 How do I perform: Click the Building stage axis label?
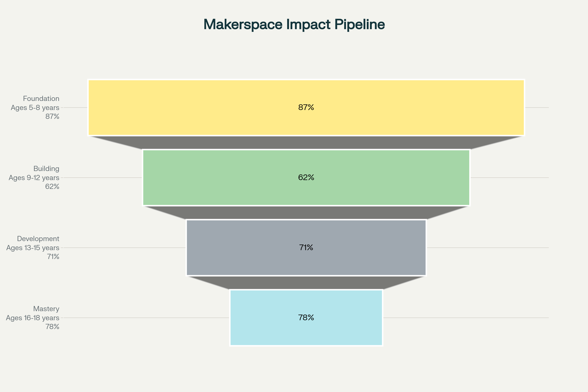(46, 169)
